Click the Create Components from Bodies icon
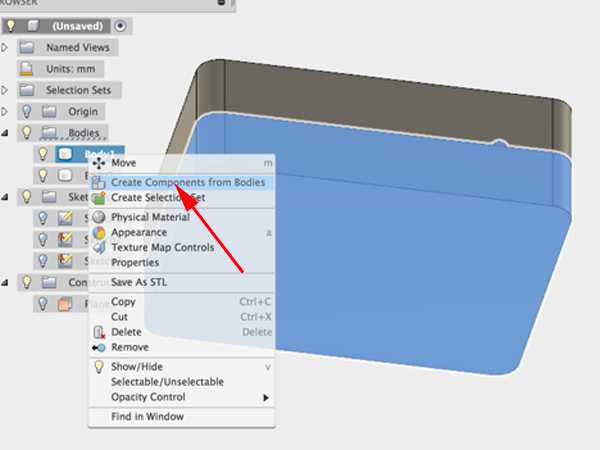 pyautogui.click(x=99, y=183)
